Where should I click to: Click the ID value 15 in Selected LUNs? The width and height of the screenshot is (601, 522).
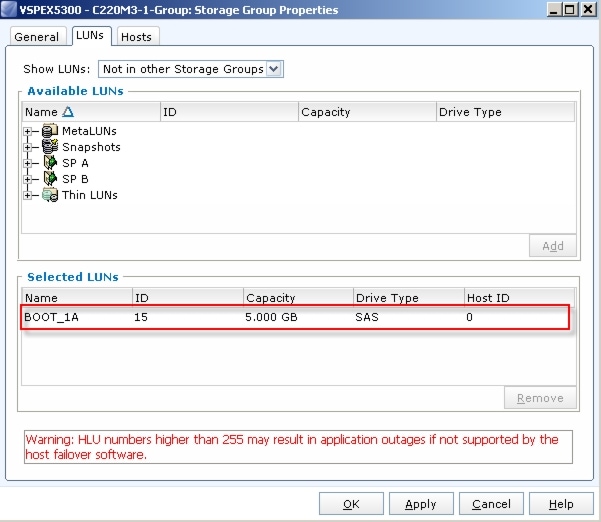pos(141,317)
